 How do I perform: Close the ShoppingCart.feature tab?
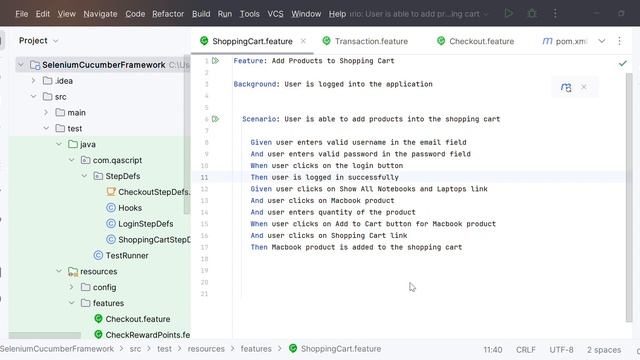coord(303,41)
